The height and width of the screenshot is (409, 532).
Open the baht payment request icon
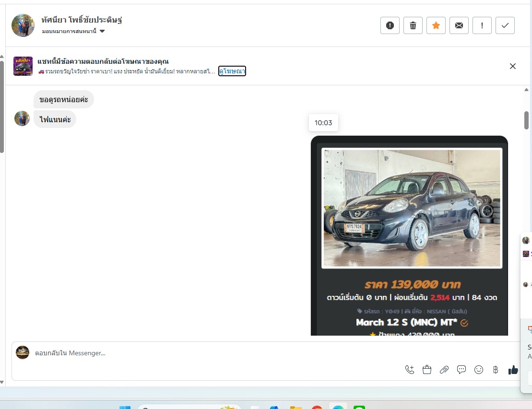tap(496, 370)
